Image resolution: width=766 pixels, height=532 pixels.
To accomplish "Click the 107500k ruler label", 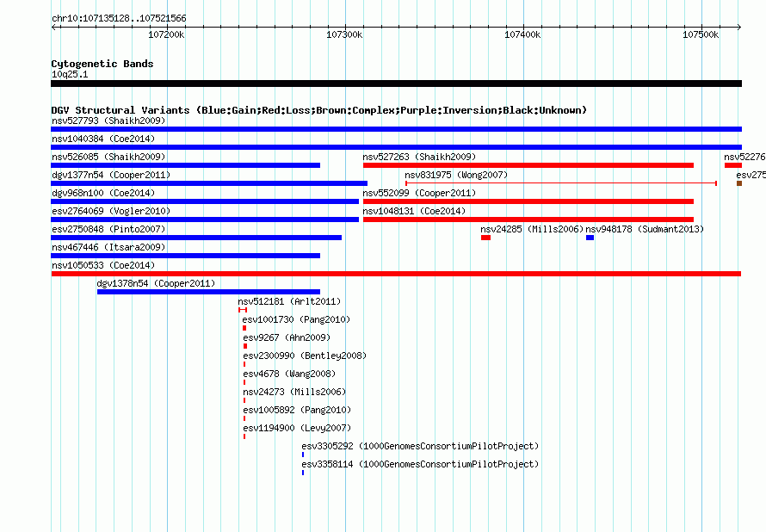I will tap(701, 34).
